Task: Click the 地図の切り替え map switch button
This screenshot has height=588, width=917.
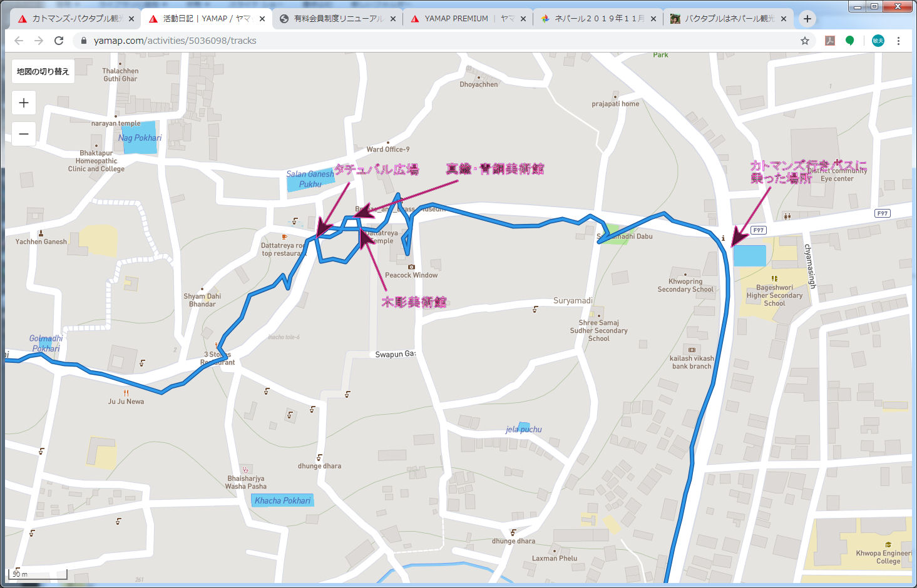Action: 43,71
